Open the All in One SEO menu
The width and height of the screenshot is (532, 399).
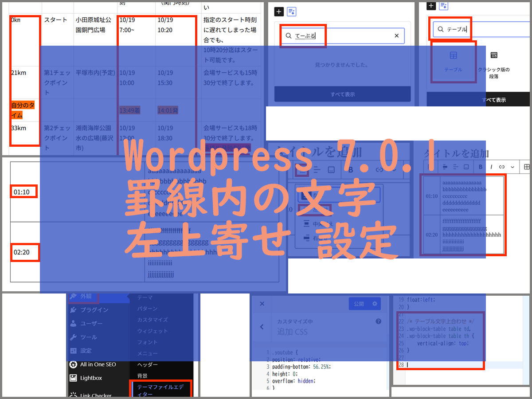(x=98, y=364)
